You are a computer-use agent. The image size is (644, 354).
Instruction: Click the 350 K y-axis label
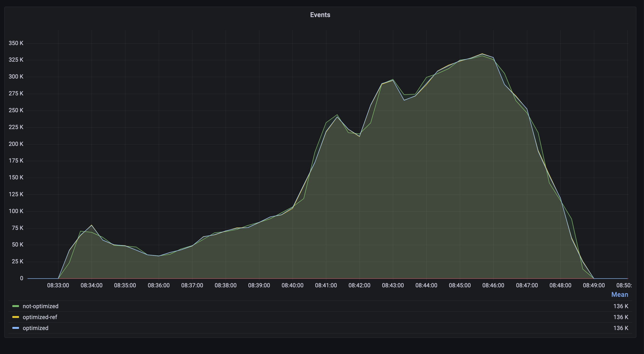coord(16,43)
